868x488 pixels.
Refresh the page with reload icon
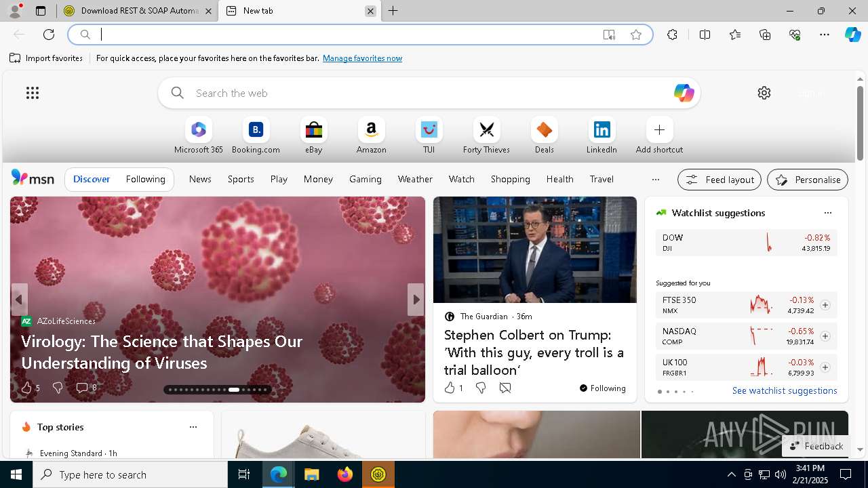pyautogui.click(x=49, y=35)
